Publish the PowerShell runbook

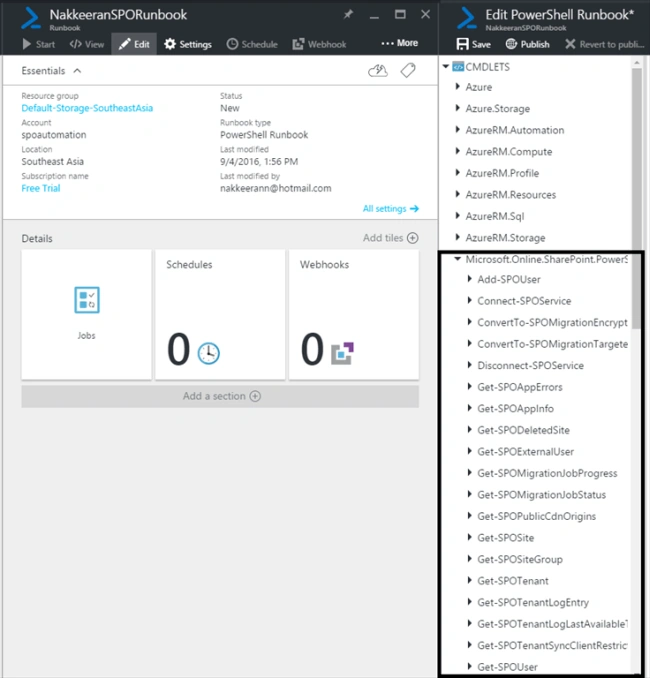point(528,44)
